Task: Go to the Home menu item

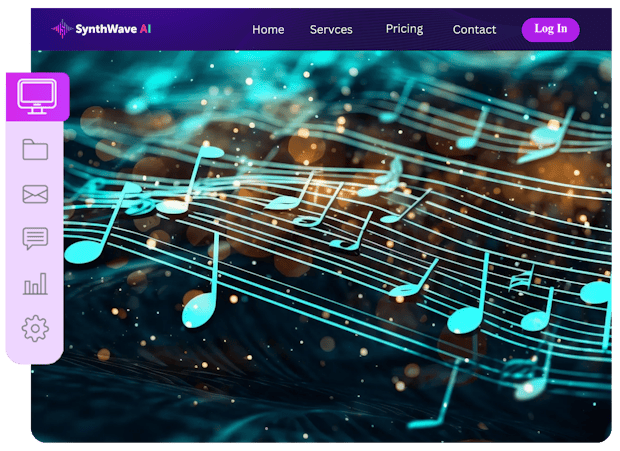Action: pos(268,29)
